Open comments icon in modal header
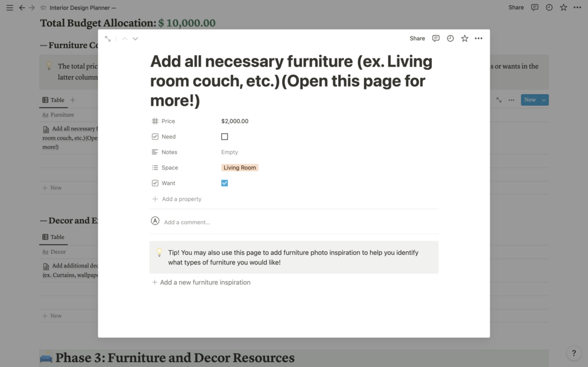This screenshot has height=367, width=588. point(436,39)
